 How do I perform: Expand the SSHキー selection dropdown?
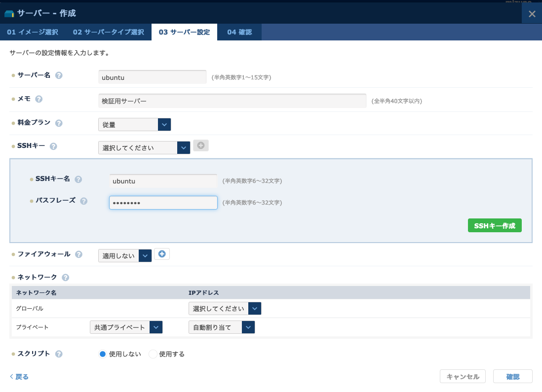tap(144, 147)
